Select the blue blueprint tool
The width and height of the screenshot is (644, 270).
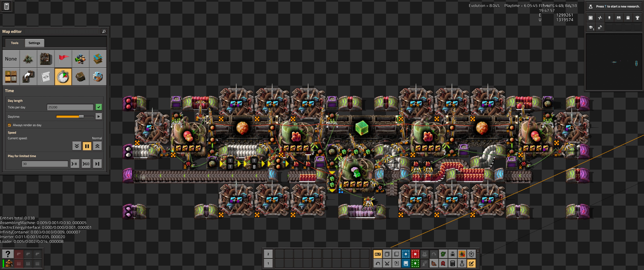(406, 254)
